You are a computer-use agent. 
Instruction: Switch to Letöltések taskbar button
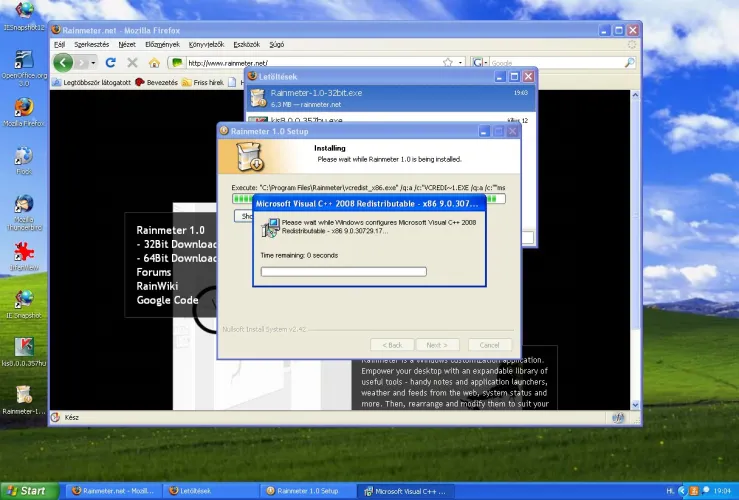(210, 491)
